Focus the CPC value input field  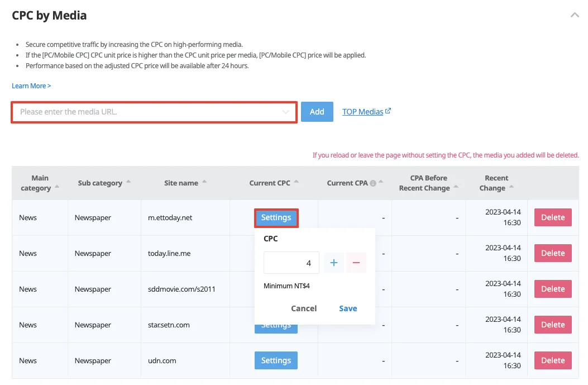click(x=291, y=263)
